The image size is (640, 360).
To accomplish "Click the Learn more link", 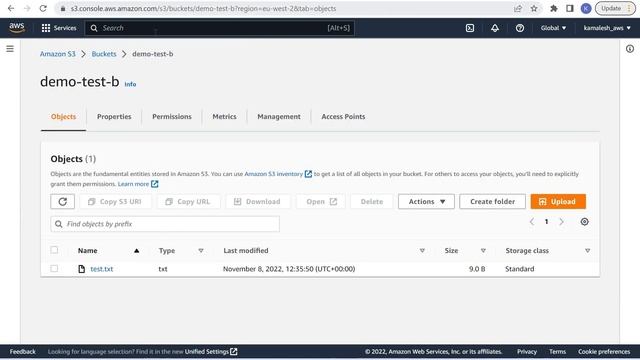I will click(x=138, y=184).
